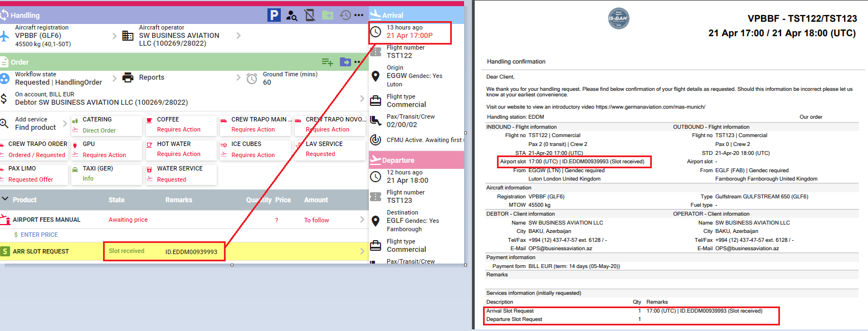
Task: Click the Amount column header
Action: coord(316,200)
